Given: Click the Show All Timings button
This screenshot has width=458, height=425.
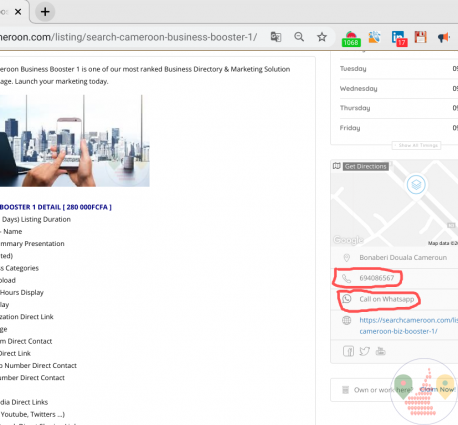Looking at the screenshot, I should coord(416,145).
